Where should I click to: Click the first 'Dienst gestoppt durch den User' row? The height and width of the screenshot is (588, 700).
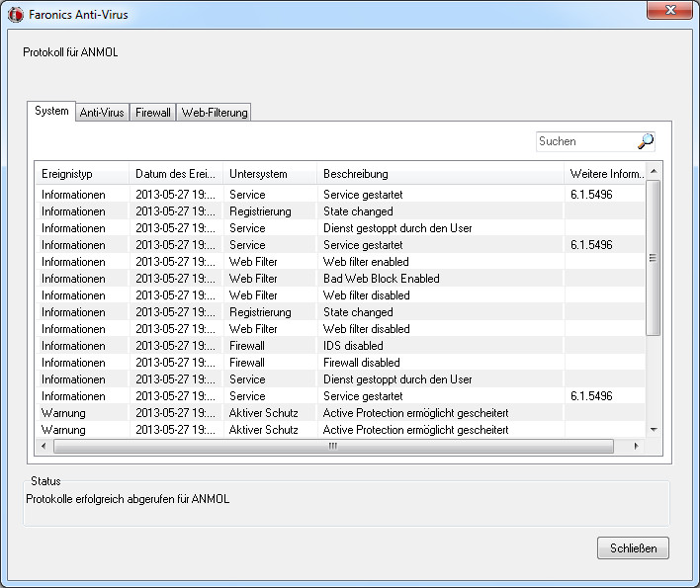pyautogui.click(x=340, y=228)
